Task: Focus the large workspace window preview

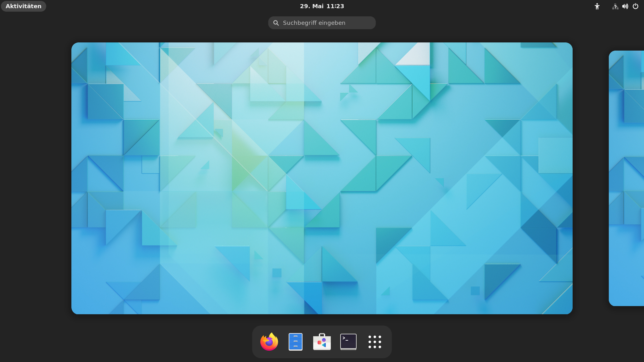Action: 322,178
